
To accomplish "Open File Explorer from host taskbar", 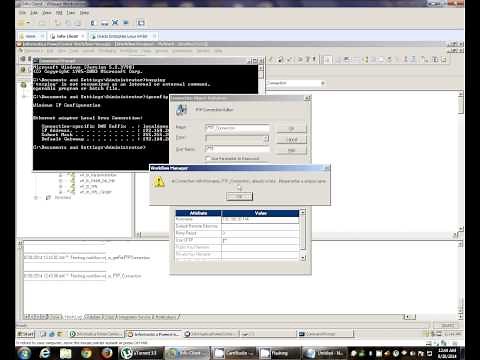I will coord(65,353).
